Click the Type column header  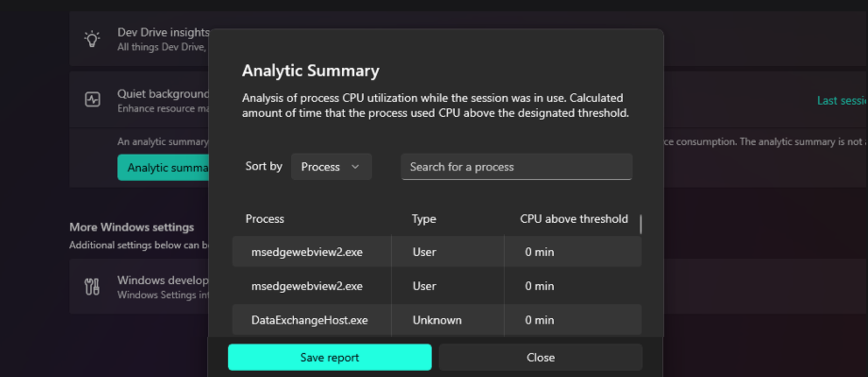[x=423, y=219]
